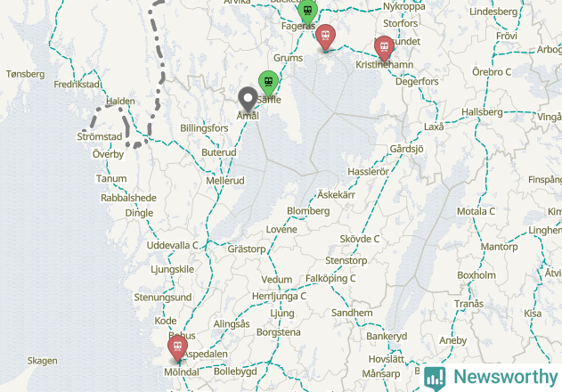Click the green train marker at Säffle
Screen dimensions: 562x392
[x=268, y=83]
